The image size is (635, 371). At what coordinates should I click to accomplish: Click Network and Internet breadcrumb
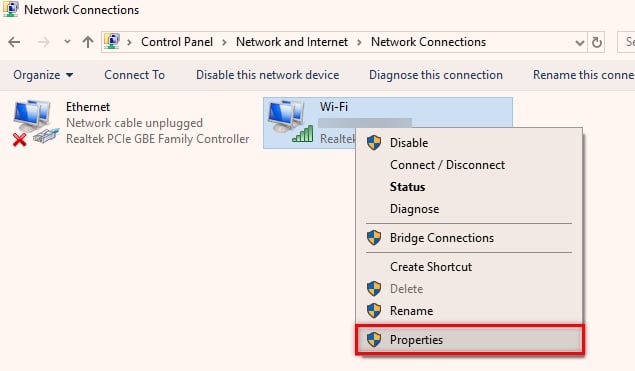pyautogui.click(x=292, y=42)
